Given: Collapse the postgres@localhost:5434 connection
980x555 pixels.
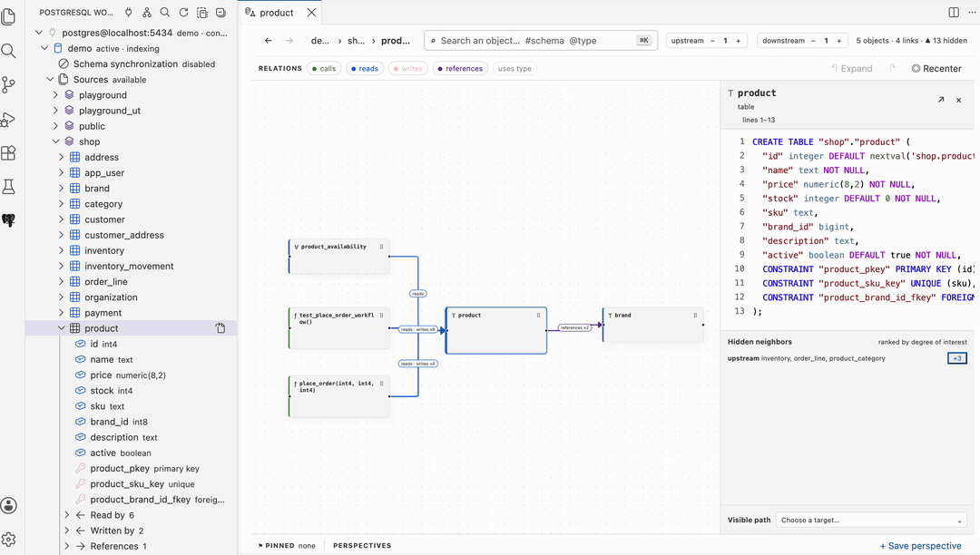Looking at the screenshot, I should pyautogui.click(x=39, y=33).
